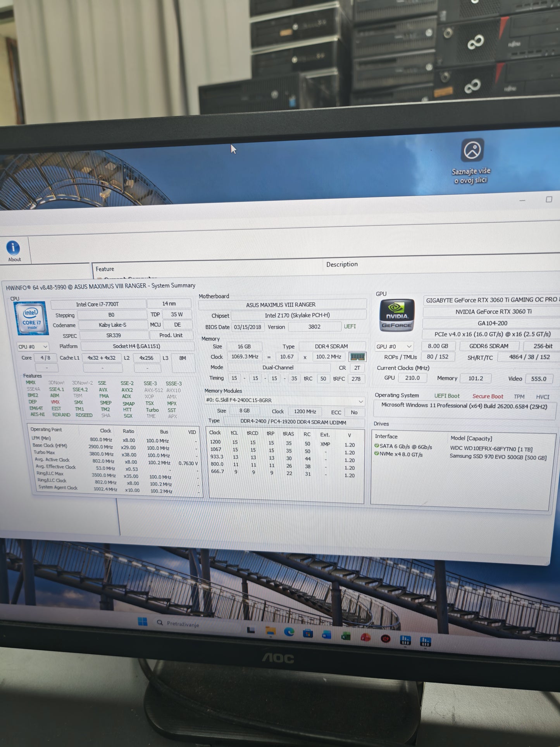The image size is (560, 747).
Task: Click the BIOS date 03/15/2018
Action: point(248,327)
